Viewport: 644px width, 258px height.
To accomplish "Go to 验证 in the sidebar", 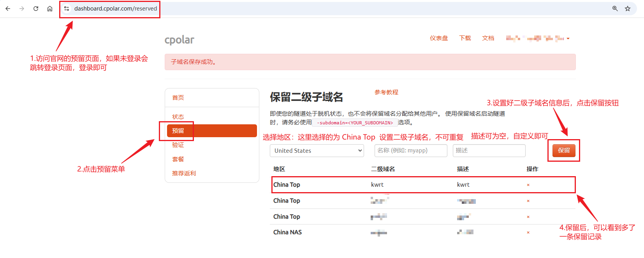I will 178,145.
